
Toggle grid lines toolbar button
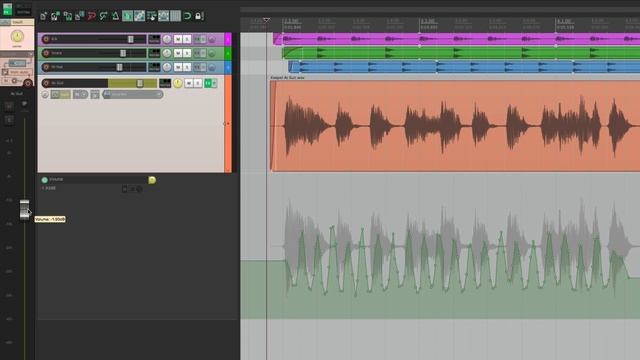176,16
